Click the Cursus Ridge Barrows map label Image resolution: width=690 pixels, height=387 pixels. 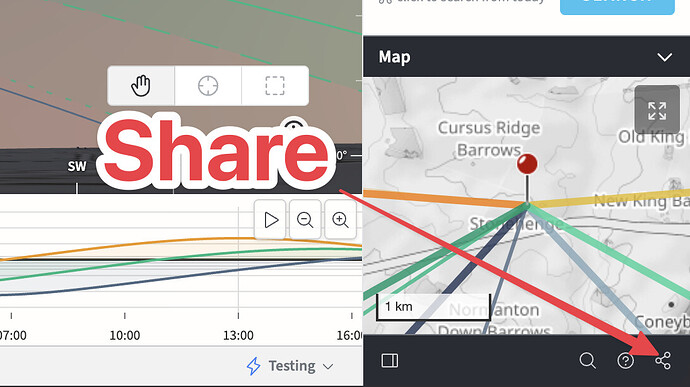point(489,139)
